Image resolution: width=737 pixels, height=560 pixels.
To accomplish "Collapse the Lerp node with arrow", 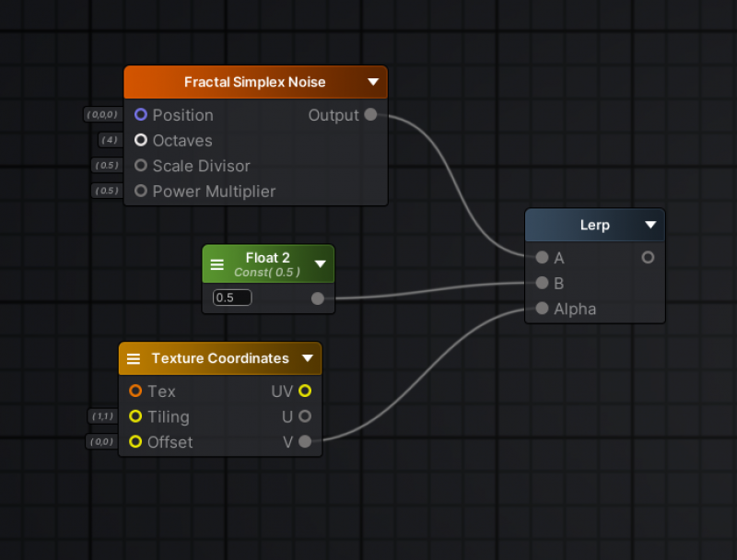I will (650, 226).
